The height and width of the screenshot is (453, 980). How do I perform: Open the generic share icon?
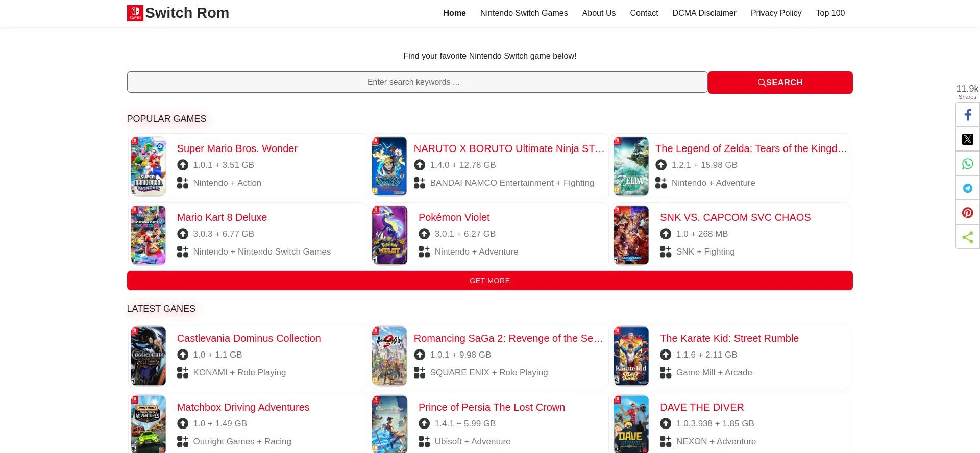pyautogui.click(x=968, y=237)
